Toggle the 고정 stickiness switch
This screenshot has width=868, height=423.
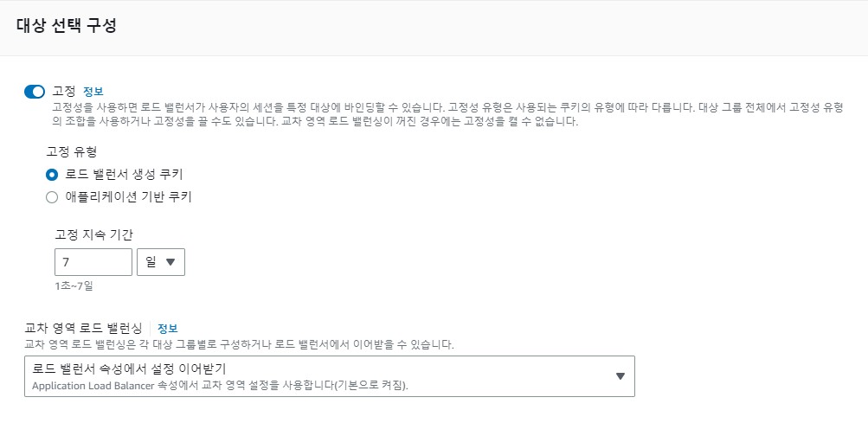(x=35, y=91)
